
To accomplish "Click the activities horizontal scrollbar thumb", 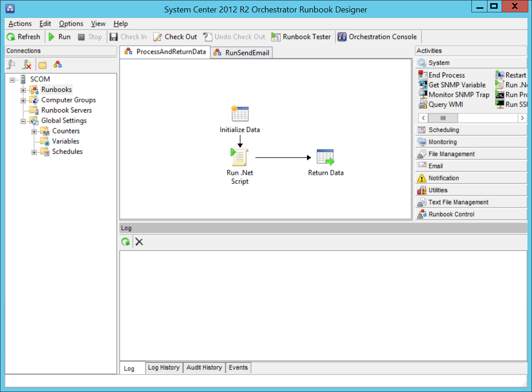I will (x=443, y=118).
